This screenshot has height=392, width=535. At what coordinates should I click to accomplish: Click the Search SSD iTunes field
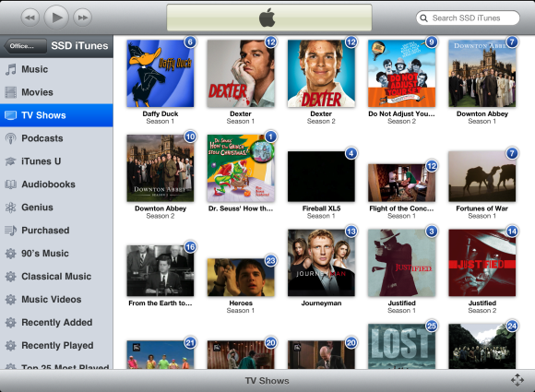point(468,18)
